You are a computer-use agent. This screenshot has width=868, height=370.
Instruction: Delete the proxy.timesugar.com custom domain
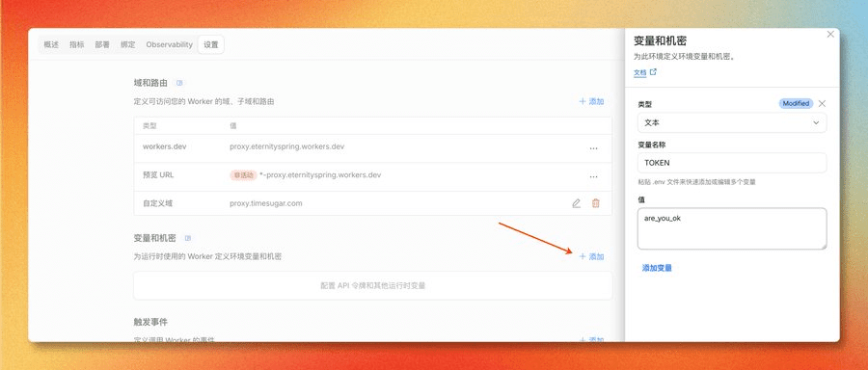pyautogui.click(x=596, y=203)
